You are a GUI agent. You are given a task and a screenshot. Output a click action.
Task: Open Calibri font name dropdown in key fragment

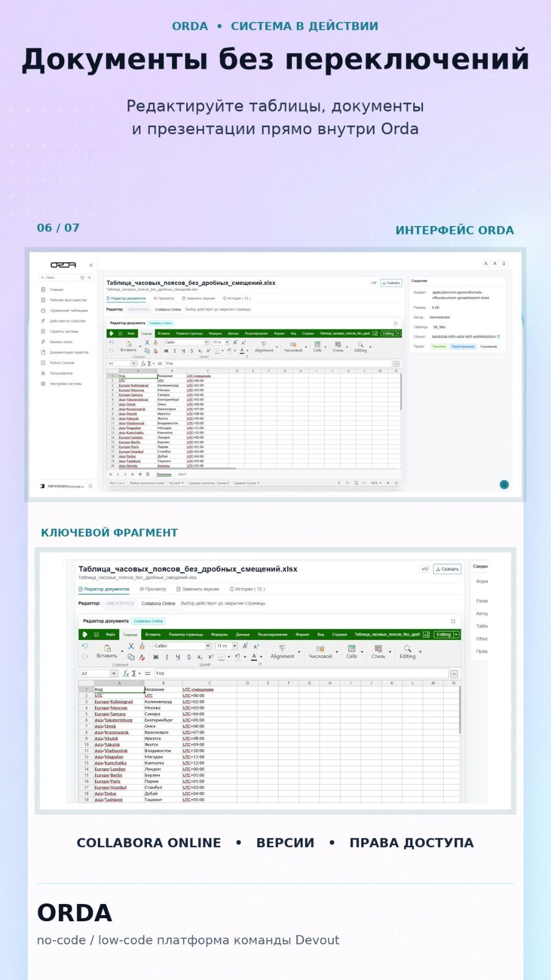coord(208,646)
